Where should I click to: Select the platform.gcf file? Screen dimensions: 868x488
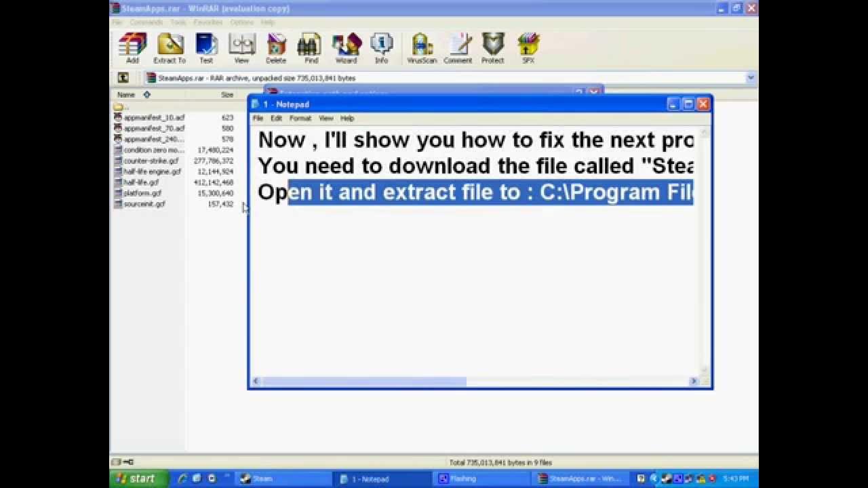click(138, 193)
